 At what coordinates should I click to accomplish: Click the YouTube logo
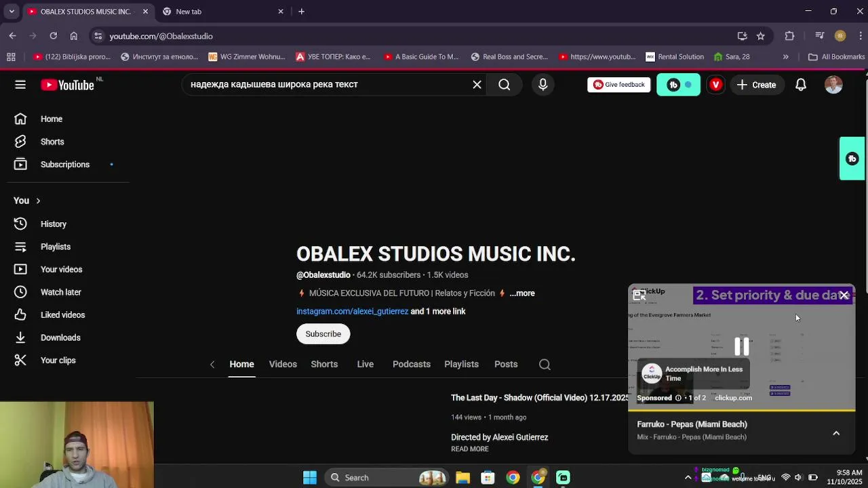67,85
